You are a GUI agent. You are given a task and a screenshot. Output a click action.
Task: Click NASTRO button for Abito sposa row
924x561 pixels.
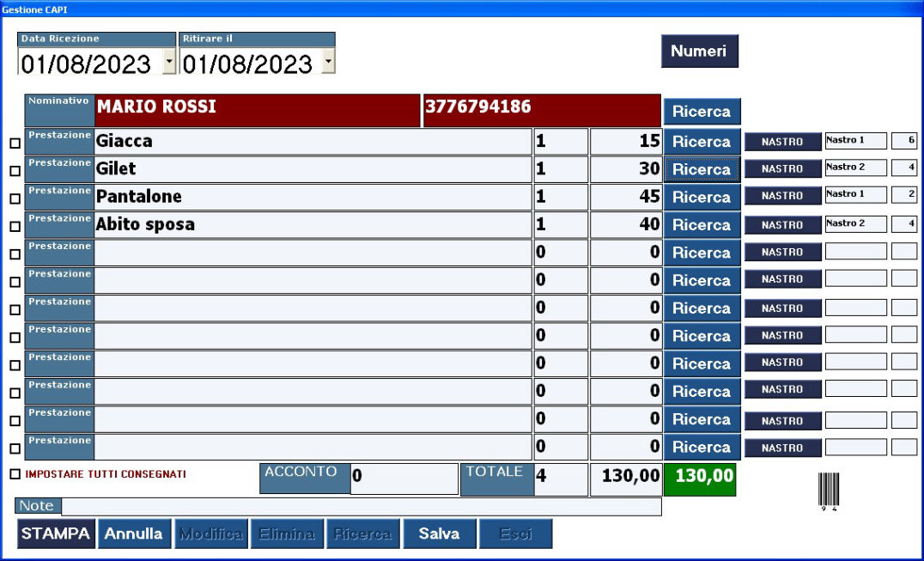782,224
